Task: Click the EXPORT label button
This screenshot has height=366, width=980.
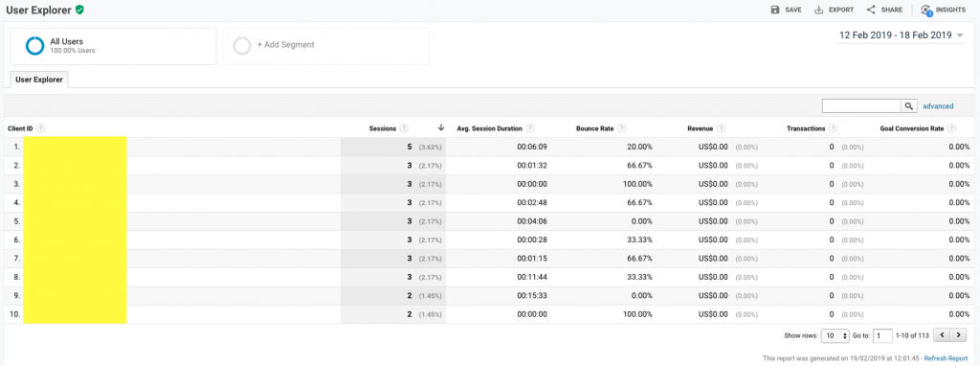Action: [x=841, y=10]
